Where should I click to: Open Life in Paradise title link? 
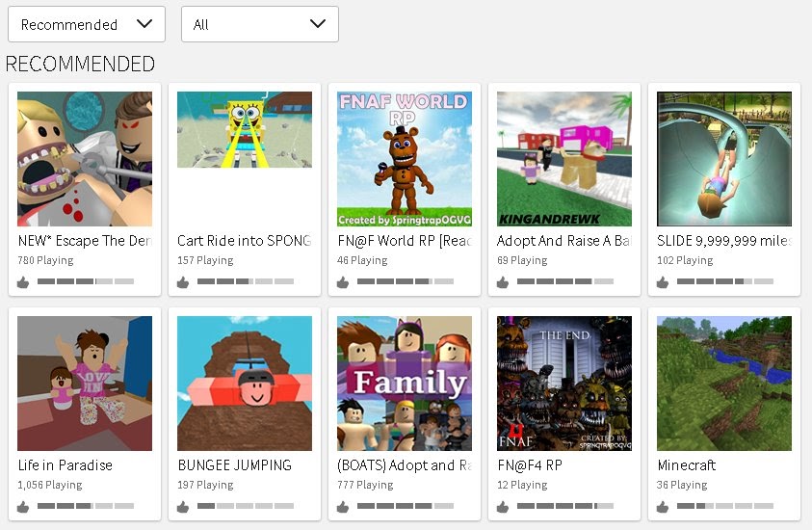coord(65,465)
